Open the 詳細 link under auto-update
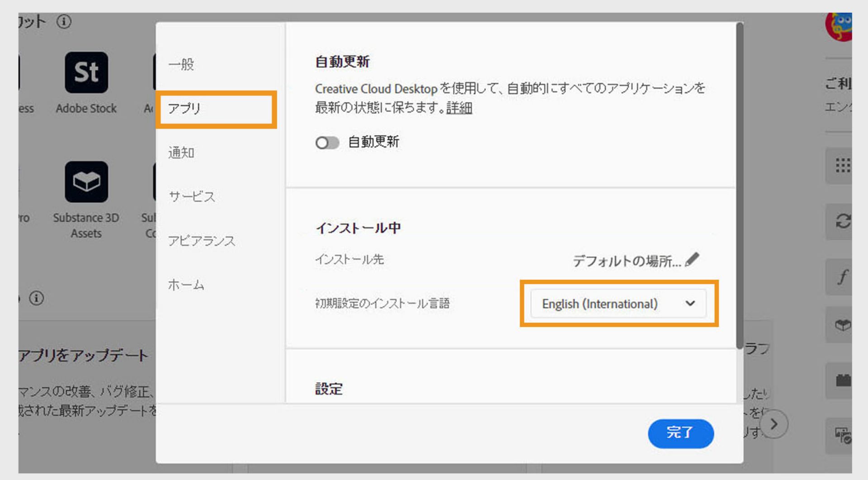Viewport: 868px width, 480px height. click(459, 108)
